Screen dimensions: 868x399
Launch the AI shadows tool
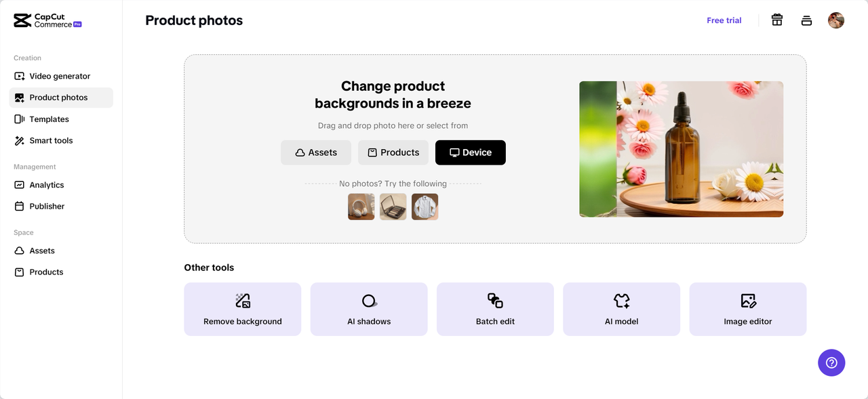click(x=369, y=309)
